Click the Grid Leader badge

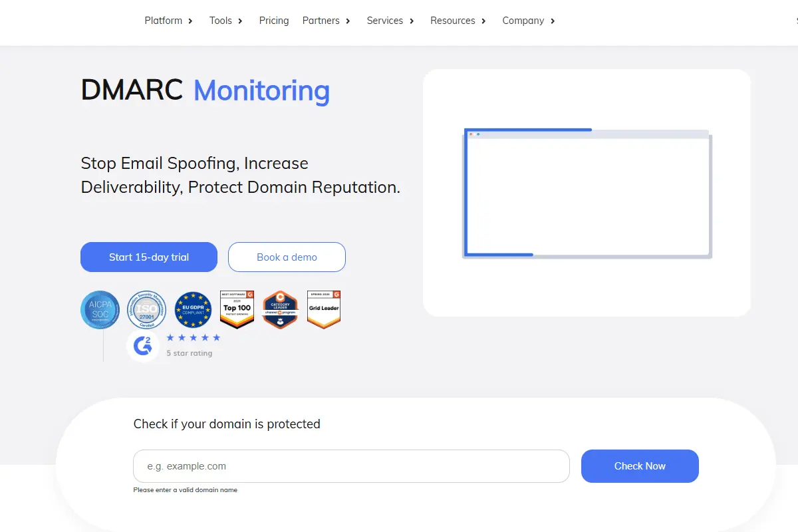[x=324, y=310]
